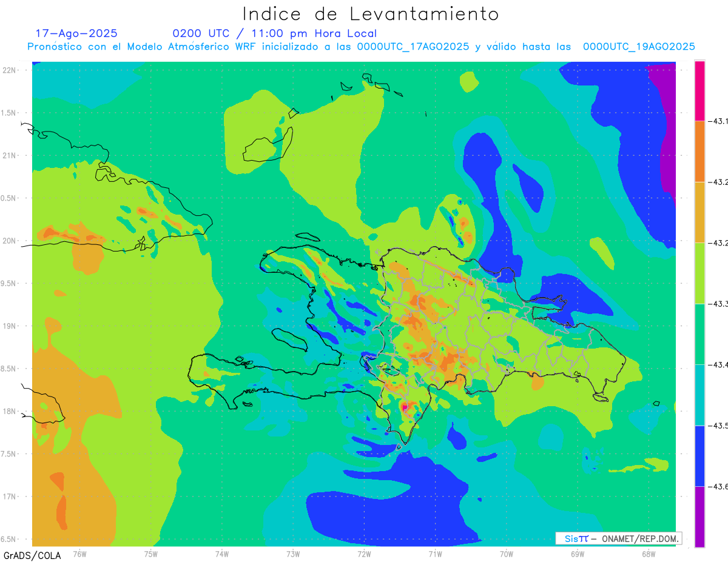Select the '0.5N' axis label
Image resolution: width=728 pixels, height=562 pixels.
(x=8, y=198)
